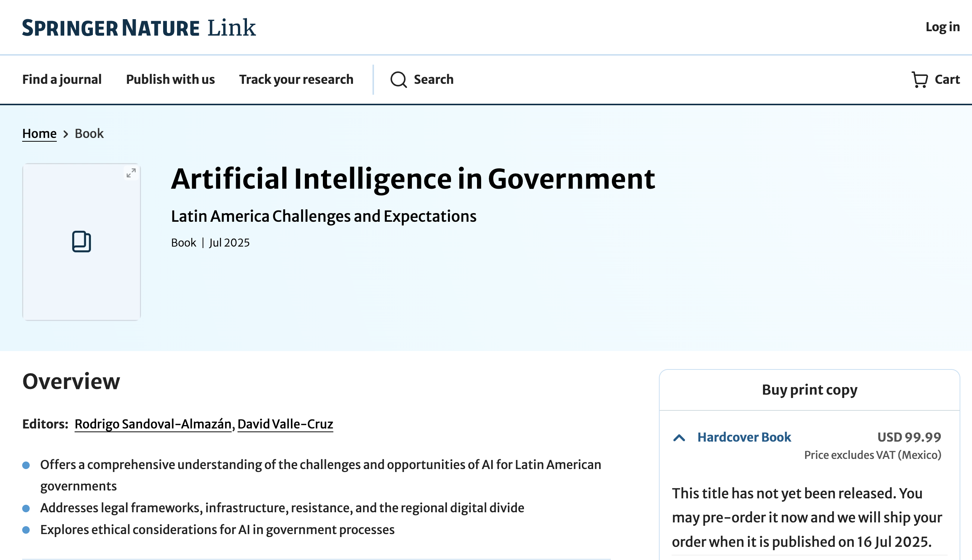The width and height of the screenshot is (972, 560).
Task: Click Log in
Action: pyautogui.click(x=942, y=27)
